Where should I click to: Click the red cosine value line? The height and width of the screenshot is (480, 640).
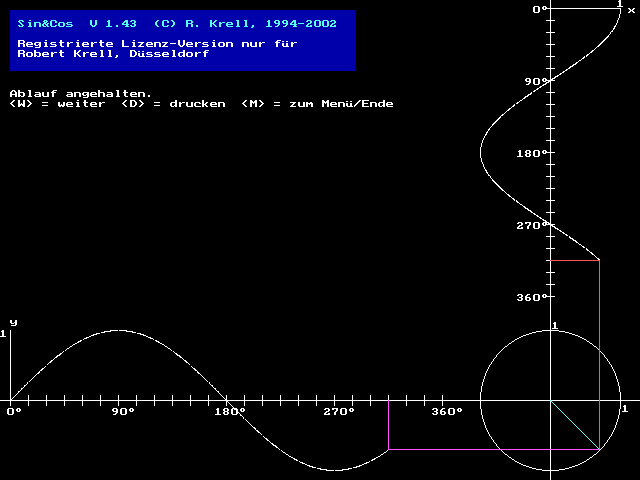point(574,260)
